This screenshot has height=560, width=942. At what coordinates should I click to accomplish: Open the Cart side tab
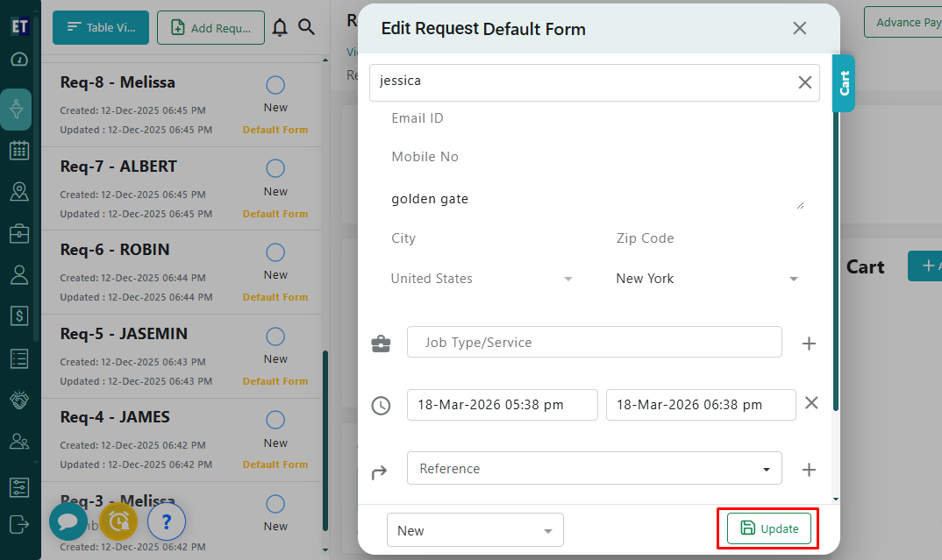(x=844, y=83)
